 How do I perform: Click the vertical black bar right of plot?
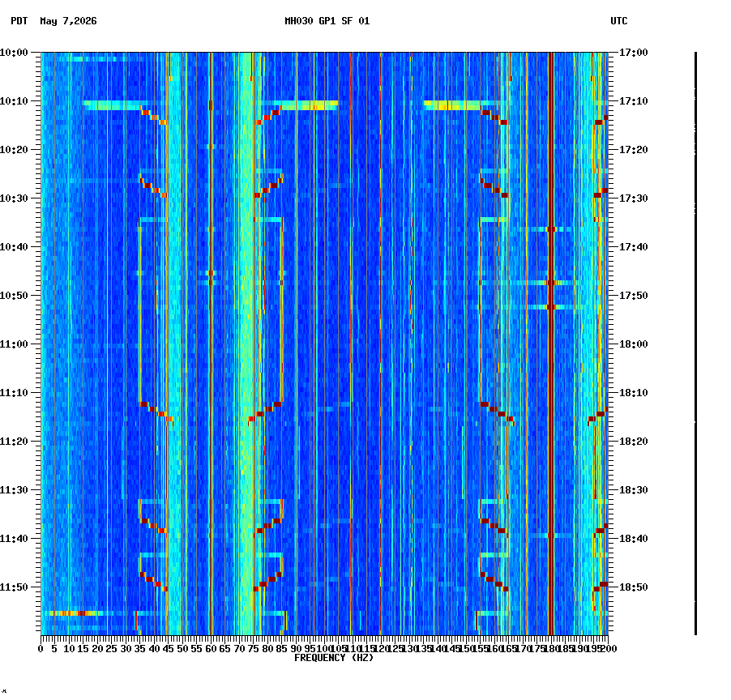(x=695, y=344)
